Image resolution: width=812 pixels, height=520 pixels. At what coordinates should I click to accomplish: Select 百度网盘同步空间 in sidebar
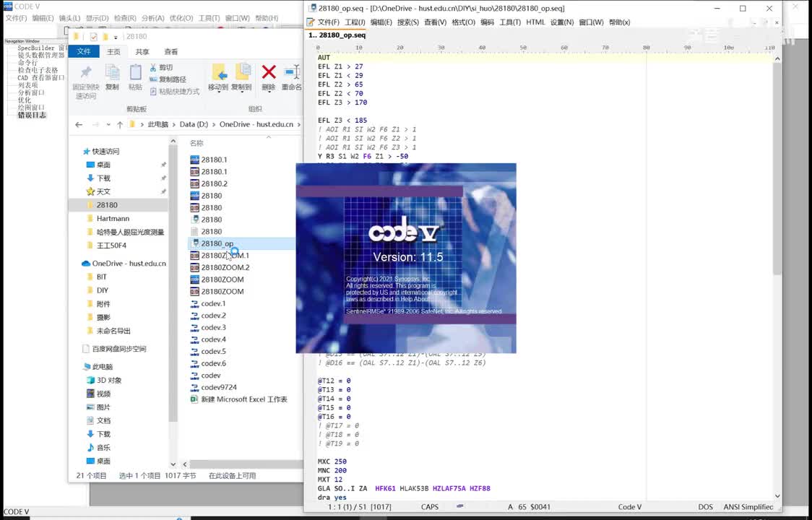114,349
